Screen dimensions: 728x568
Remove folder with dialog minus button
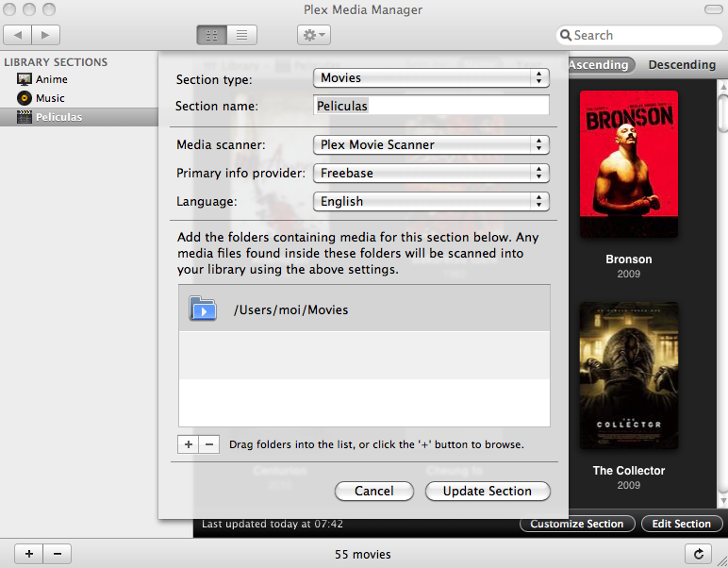(x=209, y=444)
